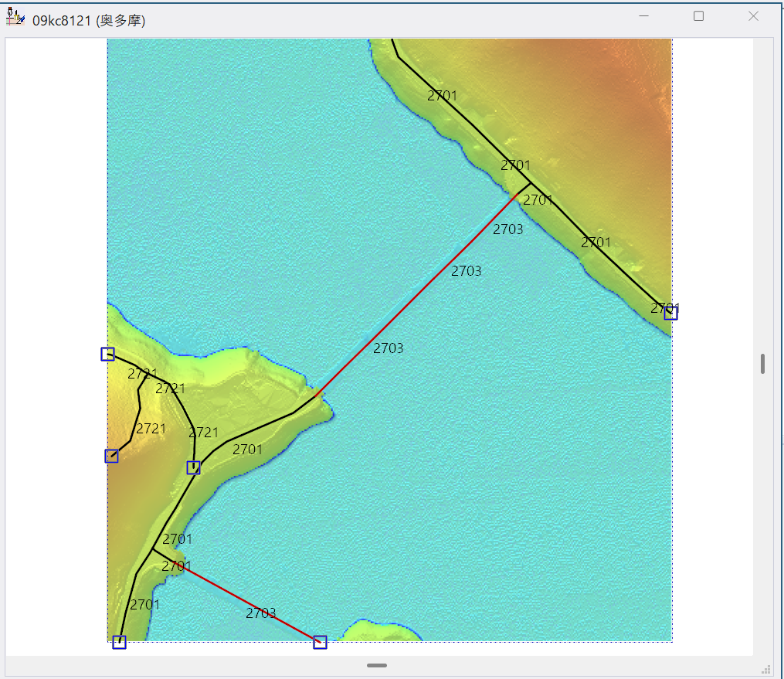
Task: Select the blue square node on the map's east edge
Action: (x=670, y=313)
